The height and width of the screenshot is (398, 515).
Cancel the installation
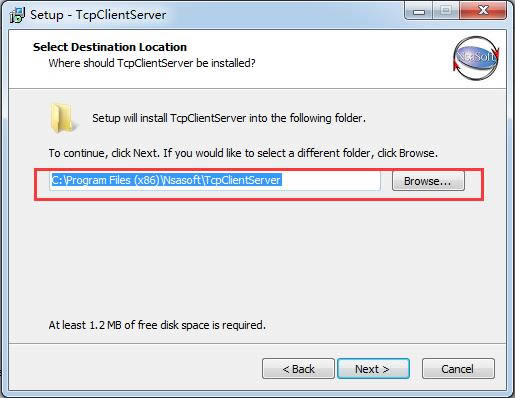(x=458, y=369)
